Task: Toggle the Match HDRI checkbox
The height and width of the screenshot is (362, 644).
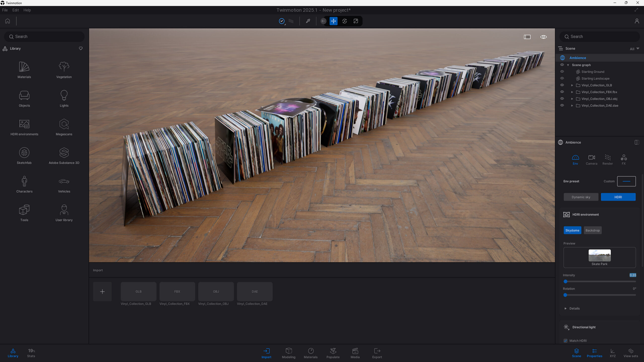Action: click(x=565, y=341)
